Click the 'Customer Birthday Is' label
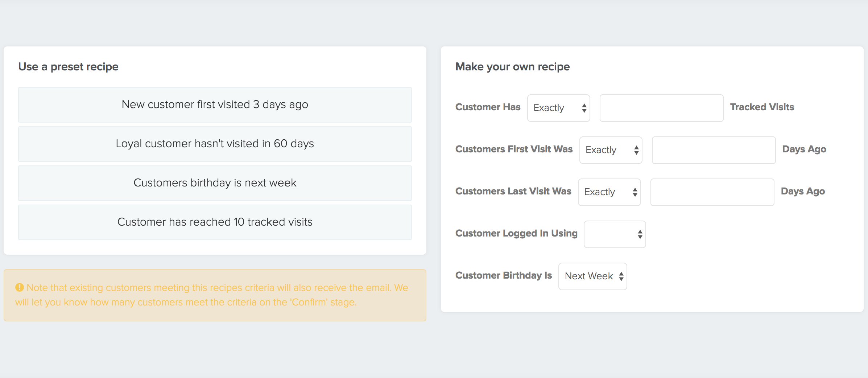This screenshot has width=868, height=378. click(503, 275)
